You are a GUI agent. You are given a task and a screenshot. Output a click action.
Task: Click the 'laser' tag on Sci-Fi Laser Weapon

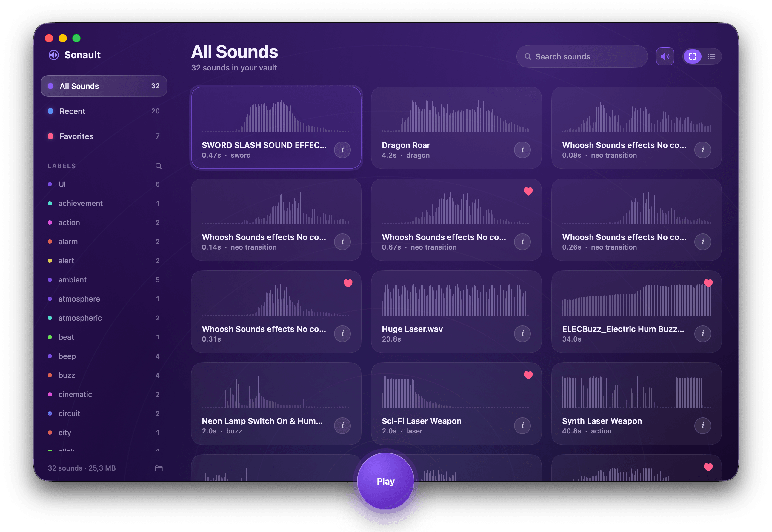(414, 431)
